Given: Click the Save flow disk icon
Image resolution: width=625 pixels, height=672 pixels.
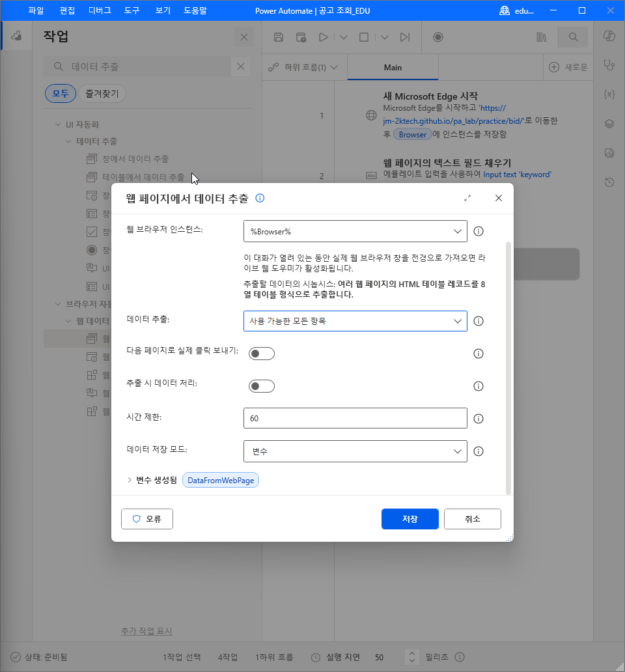Looking at the screenshot, I should click(x=279, y=37).
